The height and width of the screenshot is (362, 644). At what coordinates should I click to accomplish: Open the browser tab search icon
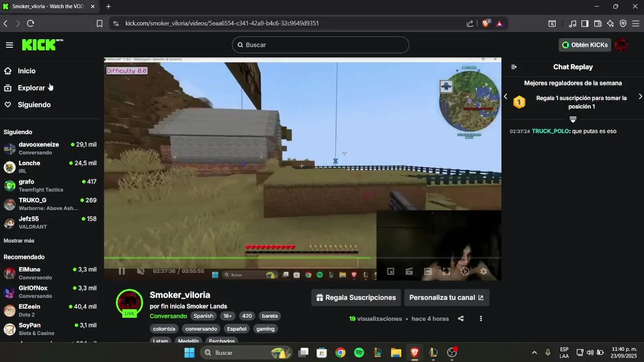click(552, 23)
